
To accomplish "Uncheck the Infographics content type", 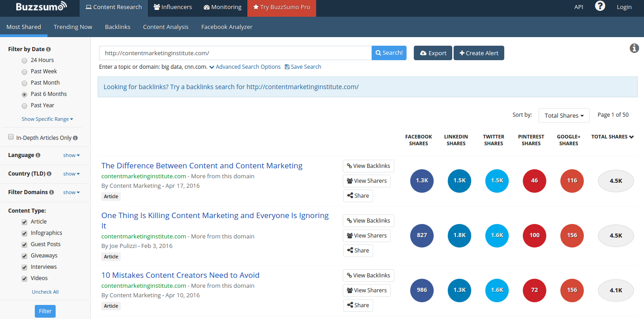I will [x=24, y=233].
